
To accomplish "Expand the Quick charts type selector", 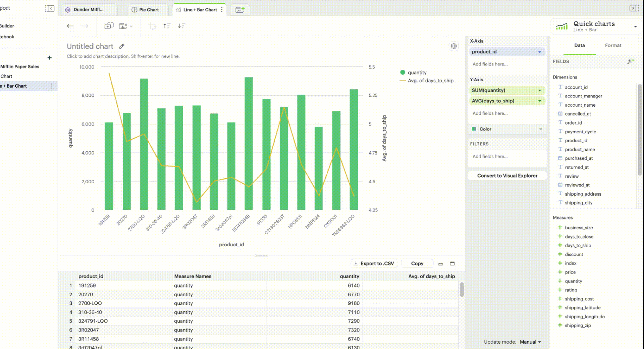I will [x=635, y=27].
